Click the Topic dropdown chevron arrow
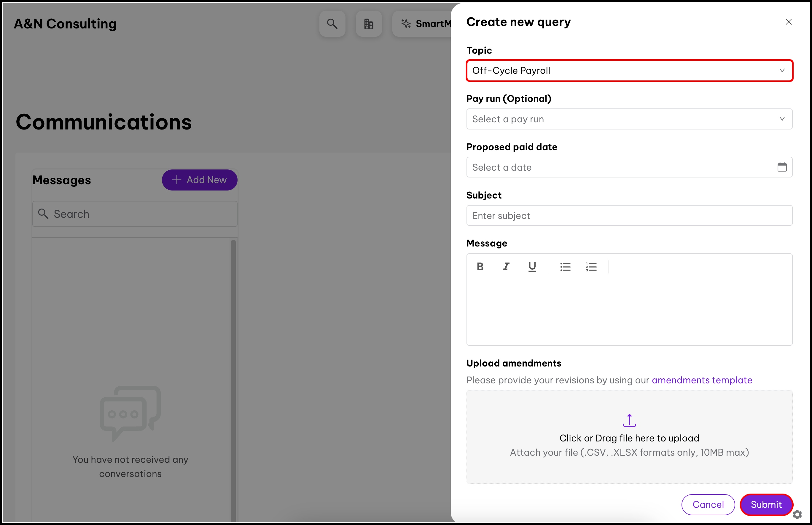Screen dimensions: 812x525 782,71
